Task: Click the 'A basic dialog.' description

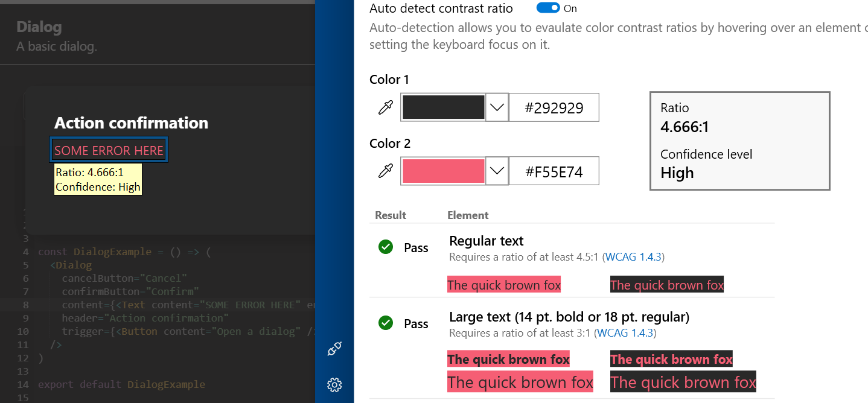Action: pos(57,46)
